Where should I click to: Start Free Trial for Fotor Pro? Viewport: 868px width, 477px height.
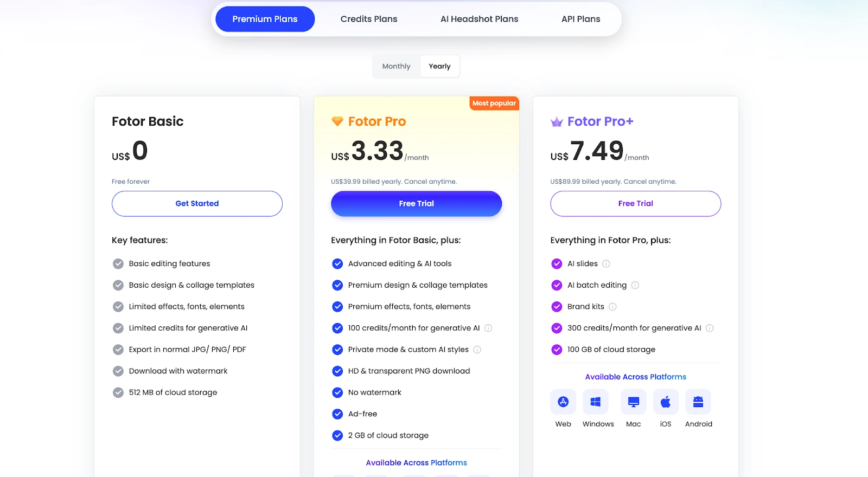416,204
